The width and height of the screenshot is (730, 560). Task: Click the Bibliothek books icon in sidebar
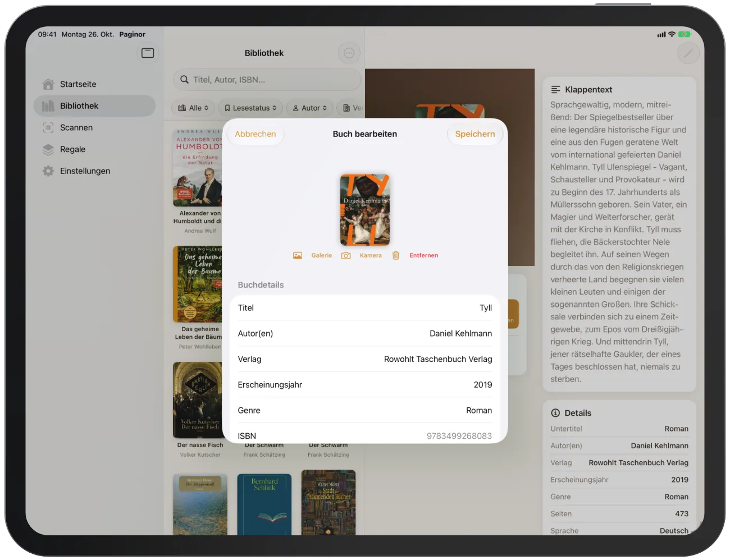click(x=48, y=106)
